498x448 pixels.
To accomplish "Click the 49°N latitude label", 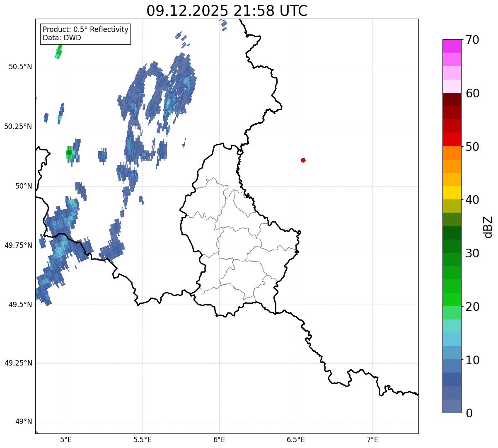I will [24, 422].
